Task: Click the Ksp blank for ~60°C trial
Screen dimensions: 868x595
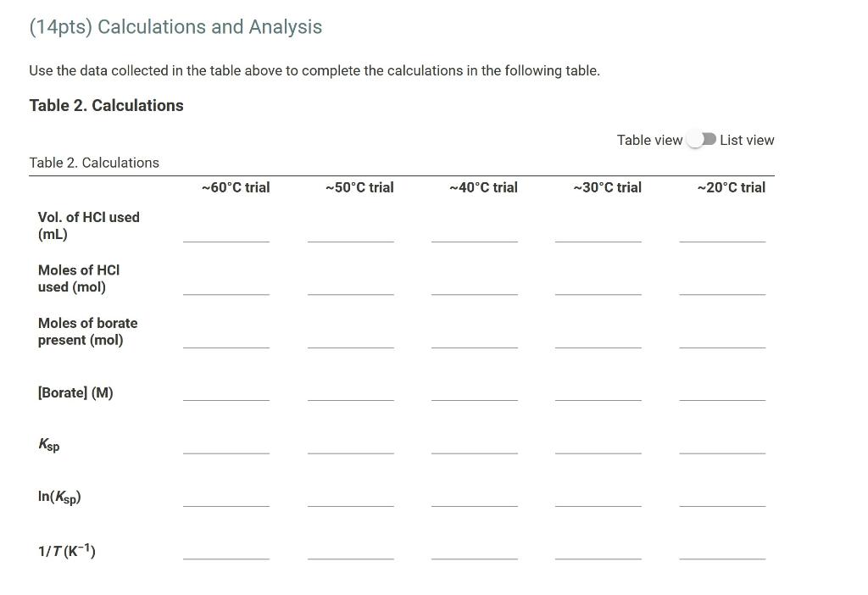Action: pyautogui.click(x=226, y=451)
